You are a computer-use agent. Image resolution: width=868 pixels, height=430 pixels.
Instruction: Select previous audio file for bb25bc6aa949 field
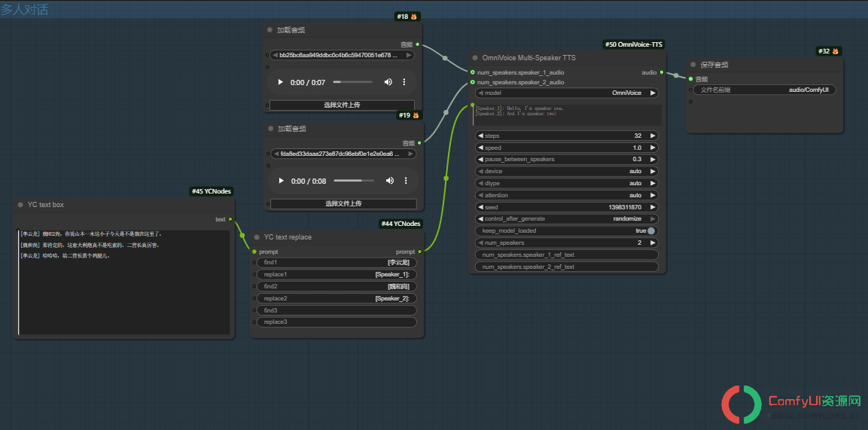click(275, 55)
